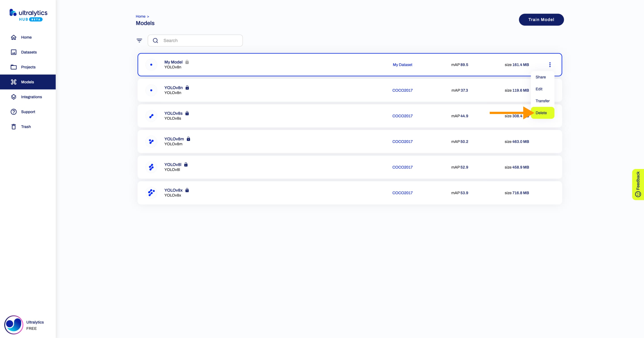Click the Search input field
Screen dimensions: 644x338
pyautogui.click(x=200, y=40)
